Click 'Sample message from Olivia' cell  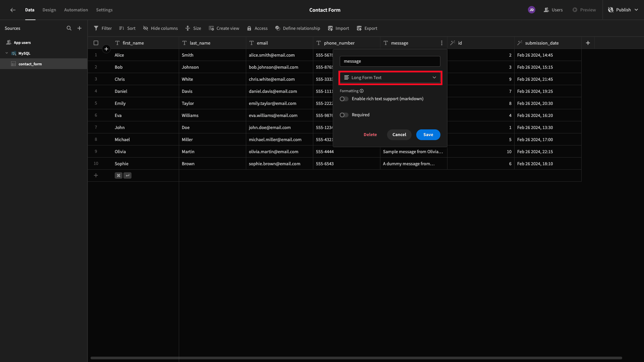pyautogui.click(x=414, y=152)
